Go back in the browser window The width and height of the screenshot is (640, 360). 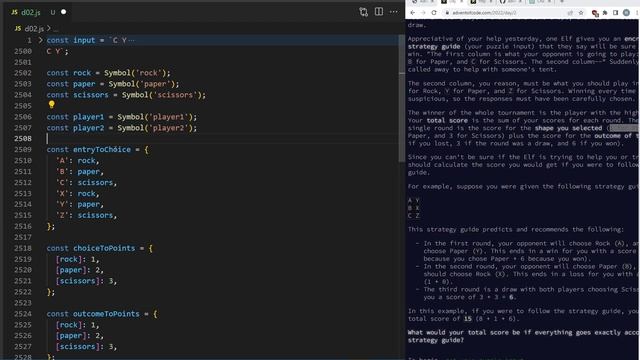(x=413, y=13)
